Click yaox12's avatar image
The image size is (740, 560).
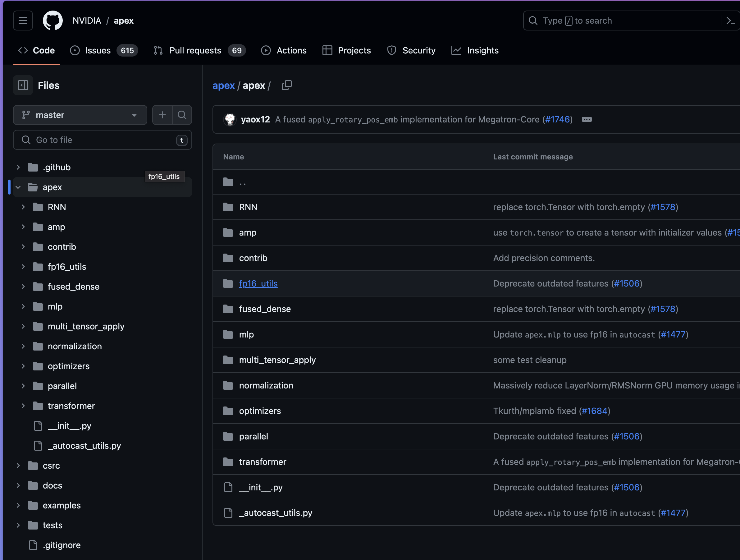[x=230, y=120]
